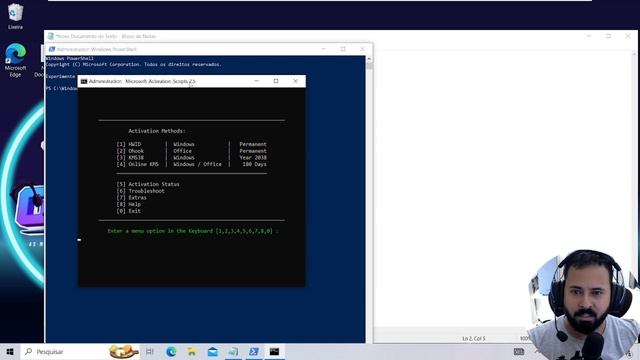Click the "Ln 2, Col 5" Notepad status
Screen dimensions: 640x360
[474, 338]
